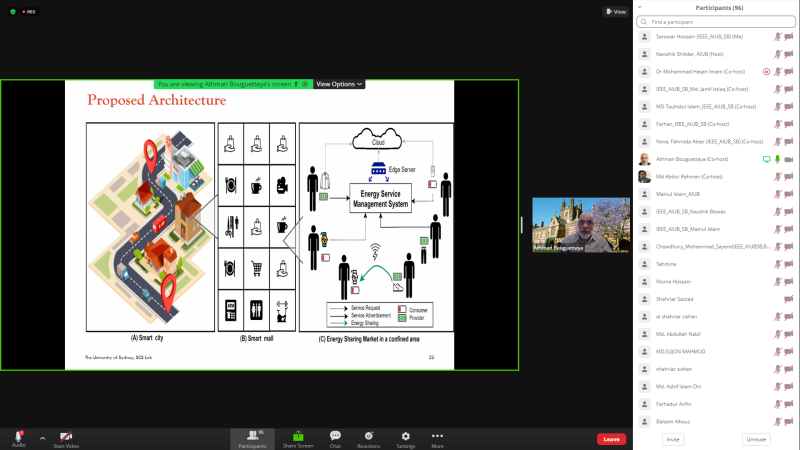Open the View layout menu
The height and width of the screenshot is (450, 800).
pos(615,11)
